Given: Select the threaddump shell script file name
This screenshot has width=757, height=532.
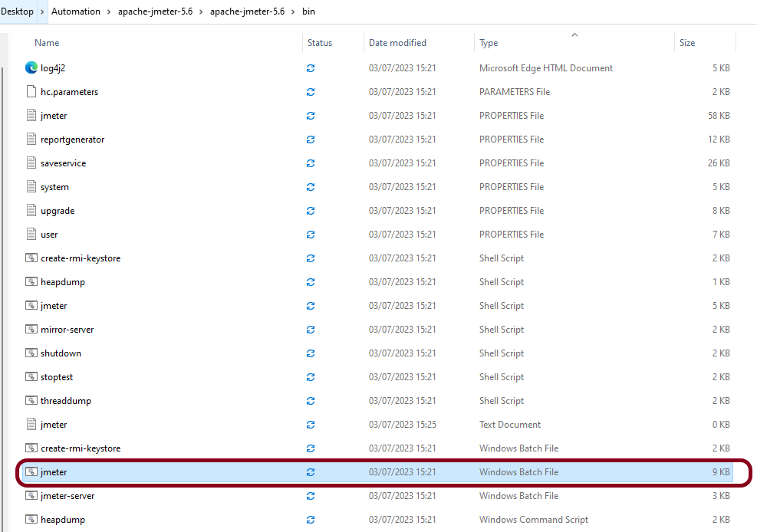Looking at the screenshot, I should pos(66,401).
